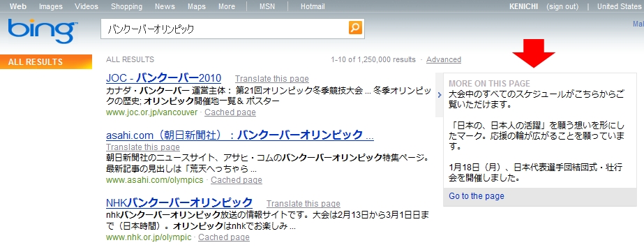Open Maps from the top bar
This screenshot has height=252, width=644.
tap(197, 6)
